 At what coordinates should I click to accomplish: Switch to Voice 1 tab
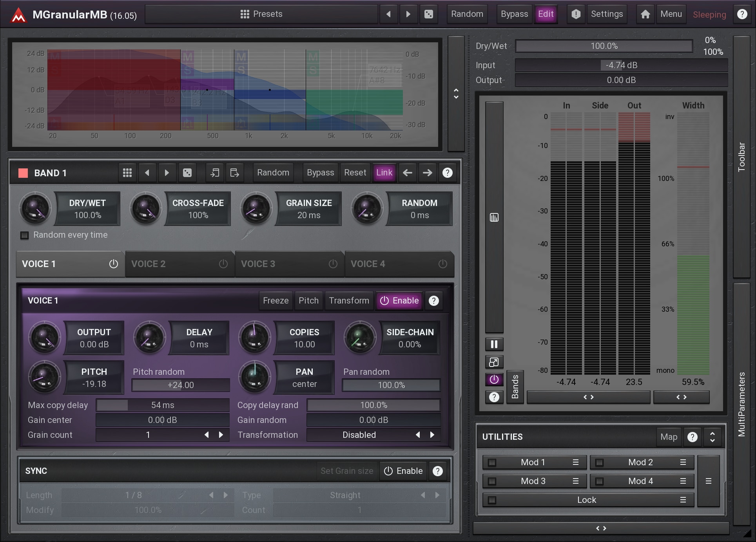(x=70, y=264)
